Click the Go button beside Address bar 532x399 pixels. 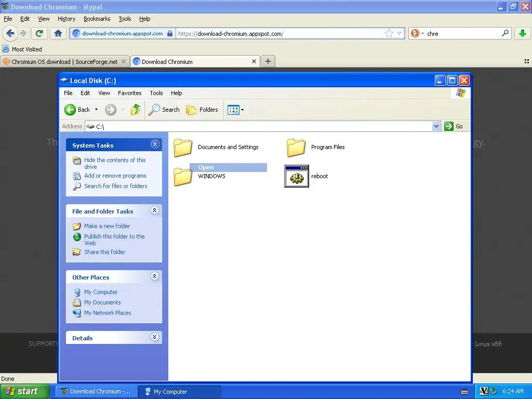point(454,126)
